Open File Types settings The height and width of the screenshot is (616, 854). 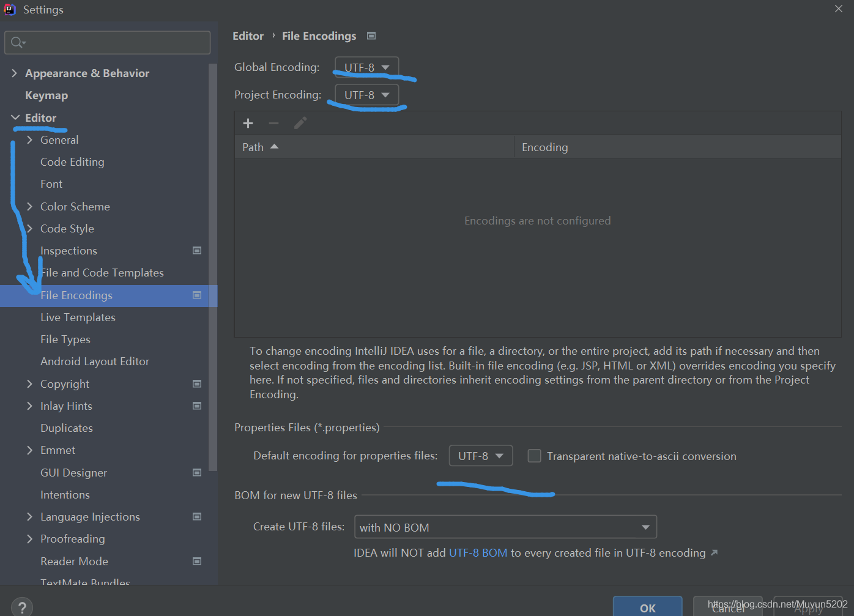coord(65,339)
